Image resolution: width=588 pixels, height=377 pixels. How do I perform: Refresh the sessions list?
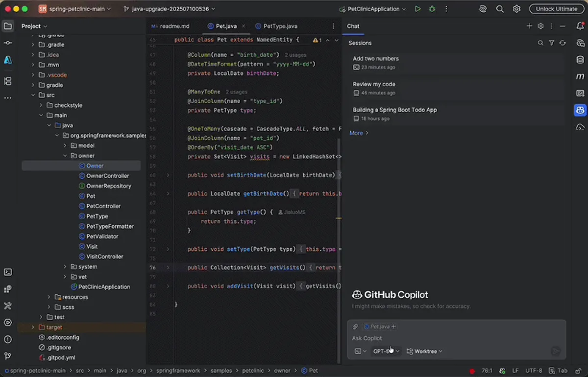[x=562, y=43]
